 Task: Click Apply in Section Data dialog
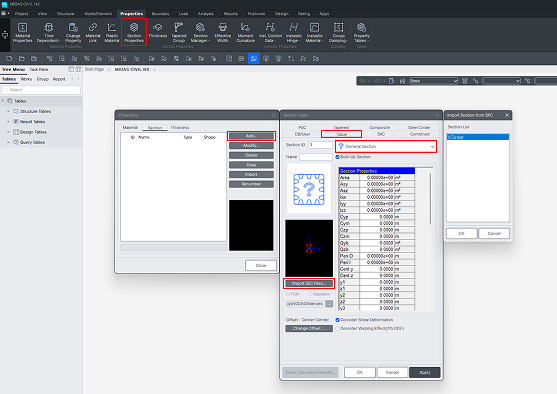click(424, 372)
